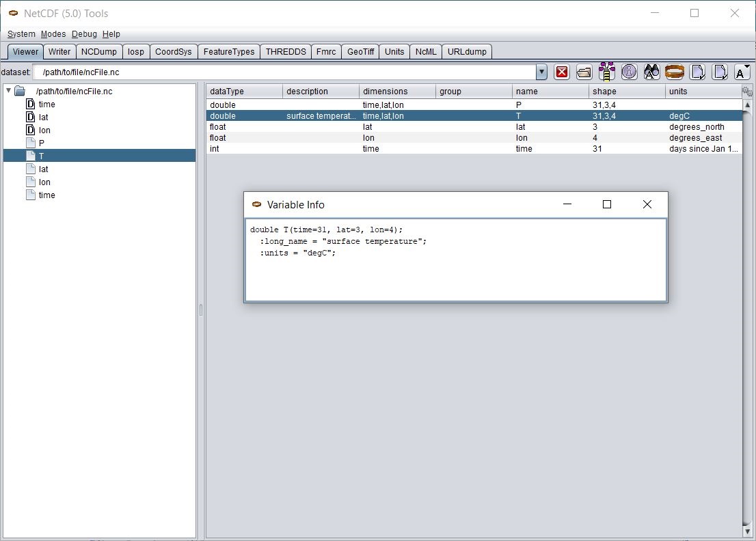The image size is (756, 541).
Task: Expand the dataset path dropdown arrow
Action: pos(541,72)
